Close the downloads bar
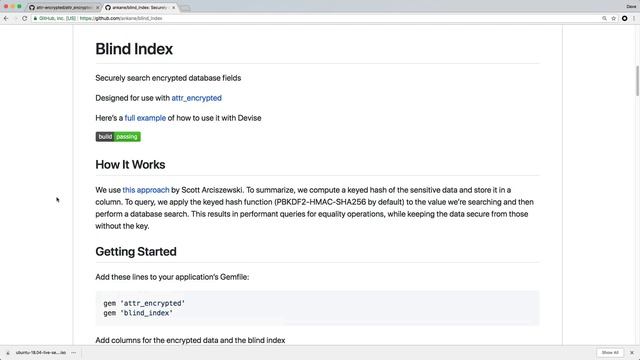 [632, 353]
